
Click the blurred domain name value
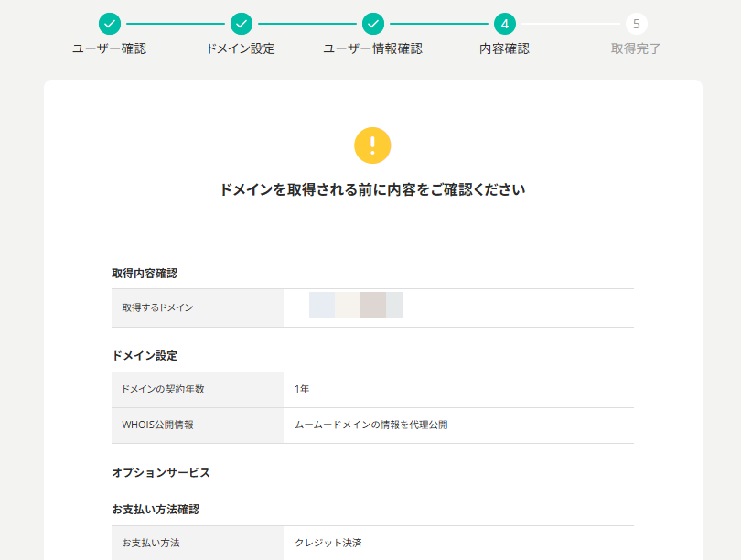356,306
